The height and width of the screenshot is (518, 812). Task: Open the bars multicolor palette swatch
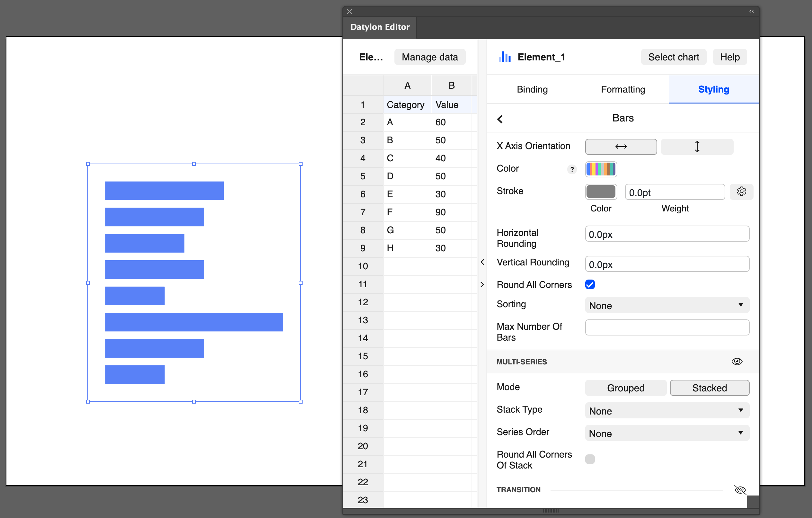(601, 169)
